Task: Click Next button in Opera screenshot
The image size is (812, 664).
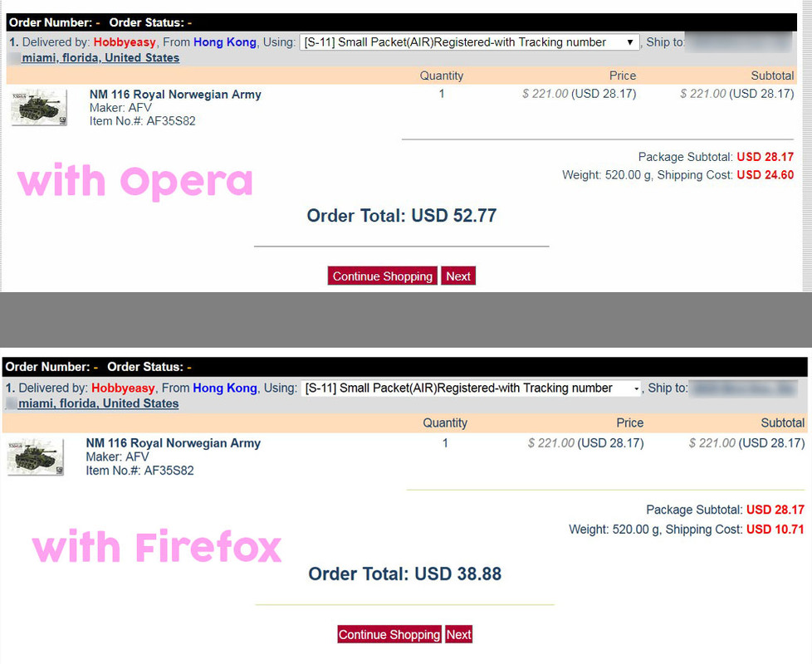Action: 458,276
